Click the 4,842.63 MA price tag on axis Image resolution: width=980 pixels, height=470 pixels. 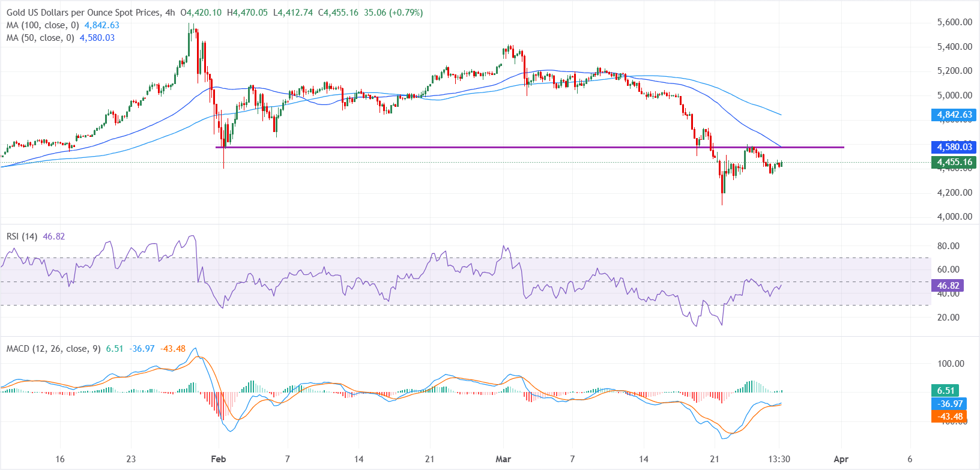954,115
